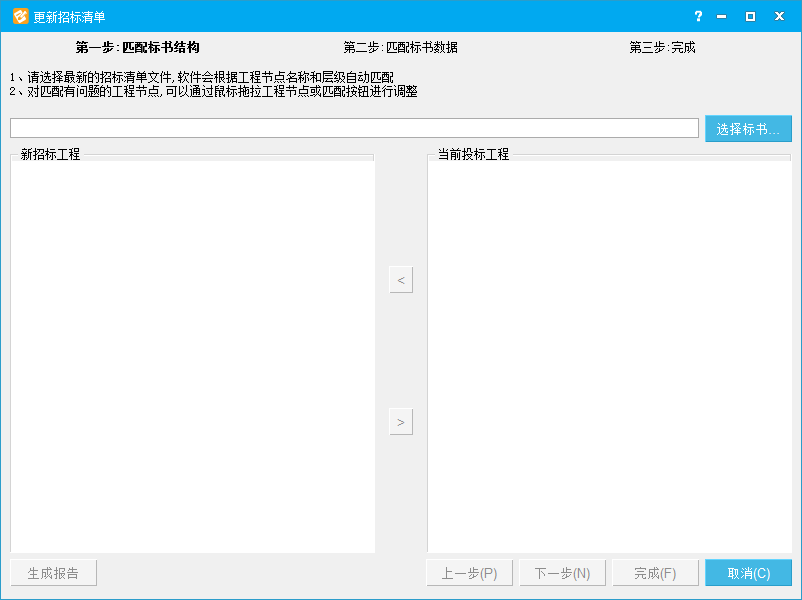Cancel the wizard with 取消(C)

point(748,573)
